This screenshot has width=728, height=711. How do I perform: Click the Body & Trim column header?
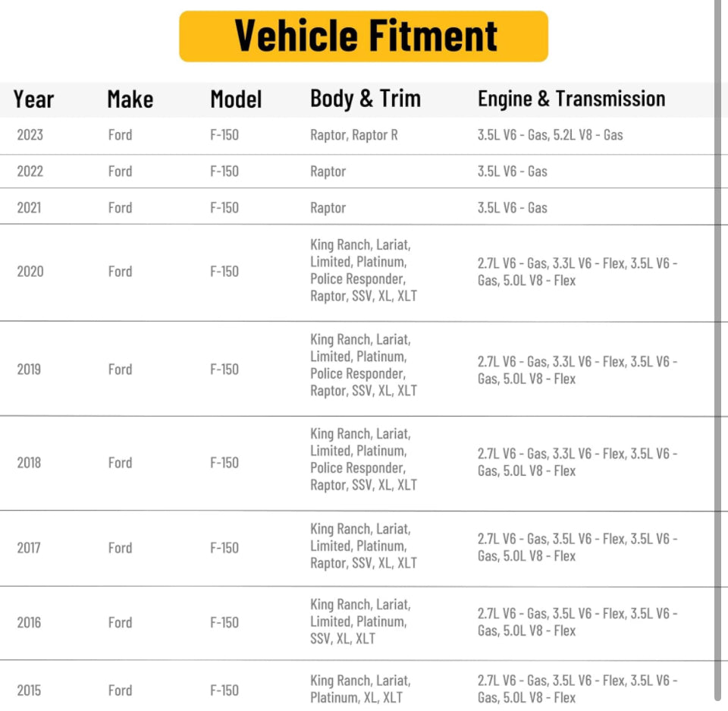365,99
